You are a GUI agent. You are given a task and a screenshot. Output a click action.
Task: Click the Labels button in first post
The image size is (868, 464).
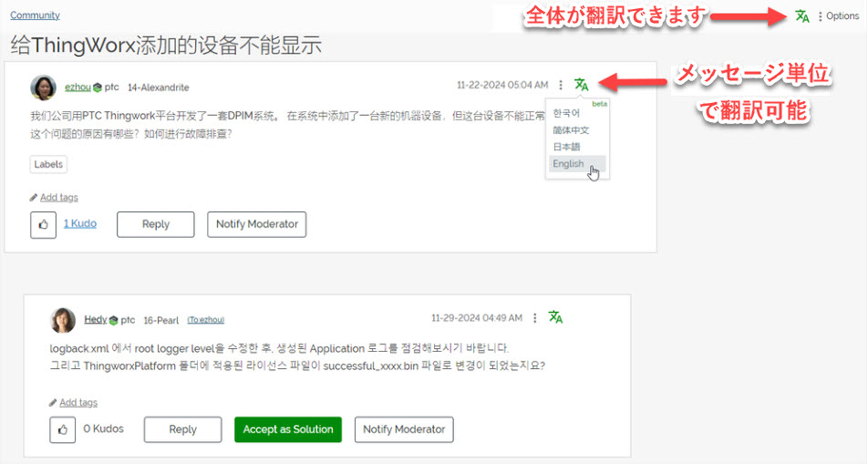[x=48, y=164]
